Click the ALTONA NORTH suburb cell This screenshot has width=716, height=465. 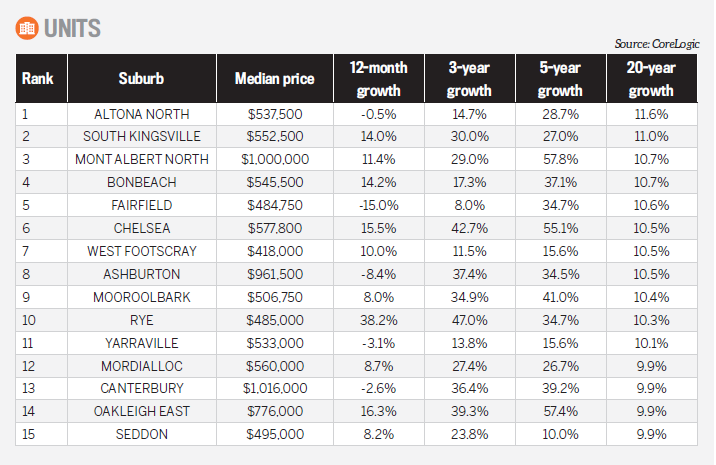click(x=141, y=115)
